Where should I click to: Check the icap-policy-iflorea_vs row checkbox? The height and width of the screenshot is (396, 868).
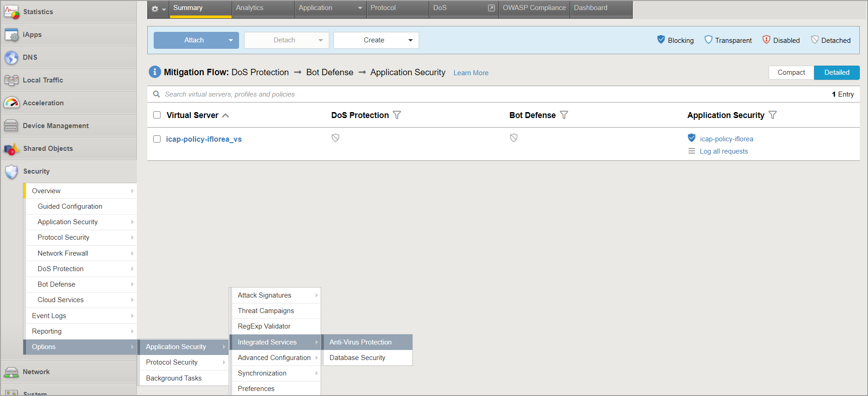[x=157, y=139]
